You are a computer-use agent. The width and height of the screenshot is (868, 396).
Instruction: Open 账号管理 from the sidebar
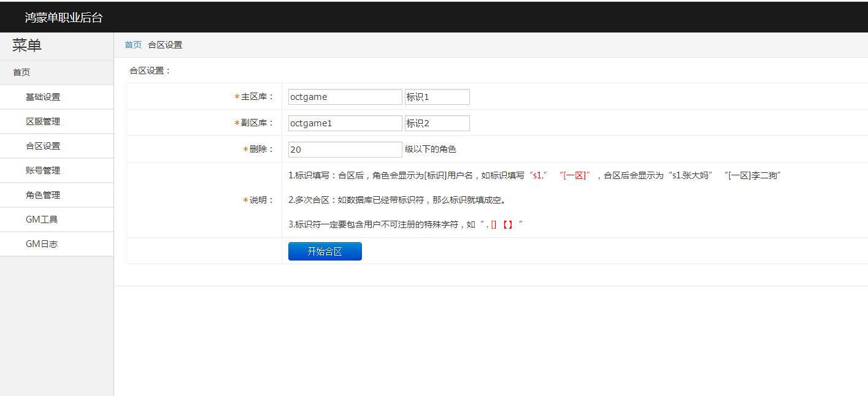point(43,170)
